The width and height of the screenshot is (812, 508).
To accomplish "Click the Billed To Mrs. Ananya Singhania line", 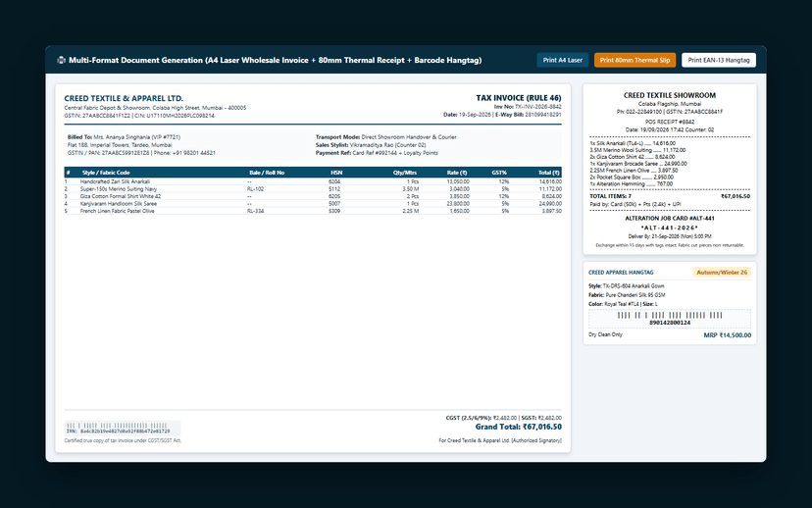I will [124, 137].
